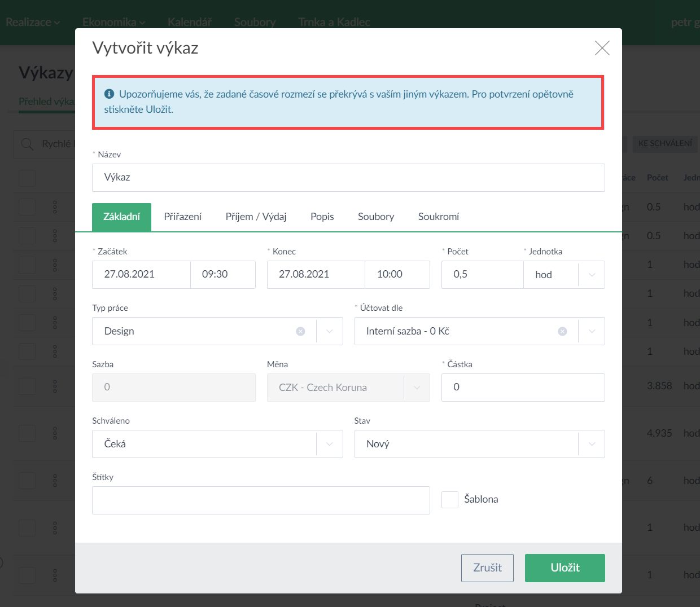Open the Příjem / Výdaj tab
Image resolution: width=700 pixels, height=607 pixels.
point(256,217)
